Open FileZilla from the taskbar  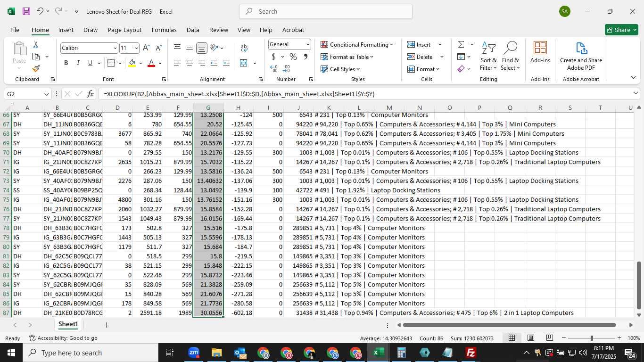(x=470, y=353)
